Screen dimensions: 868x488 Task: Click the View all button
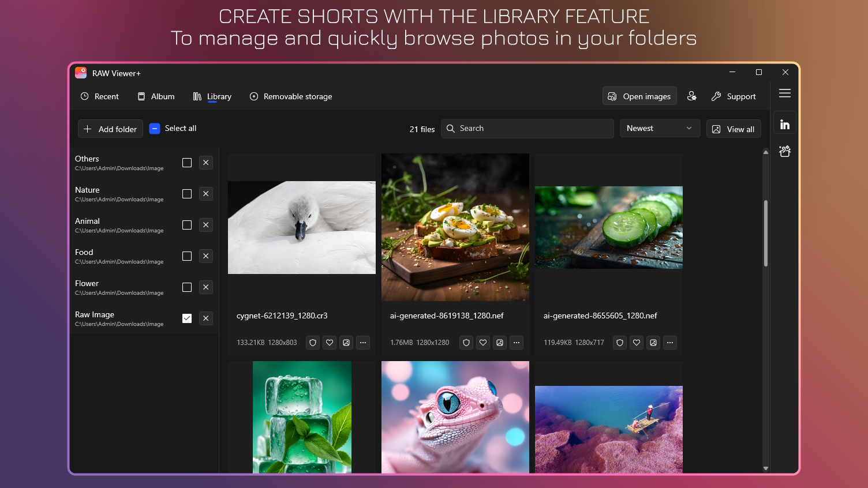(x=734, y=129)
